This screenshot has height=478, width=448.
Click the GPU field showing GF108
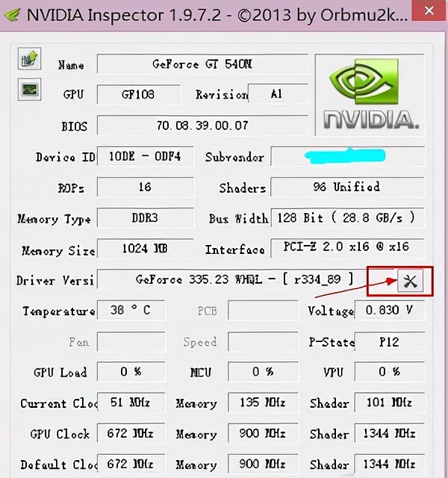tap(139, 95)
